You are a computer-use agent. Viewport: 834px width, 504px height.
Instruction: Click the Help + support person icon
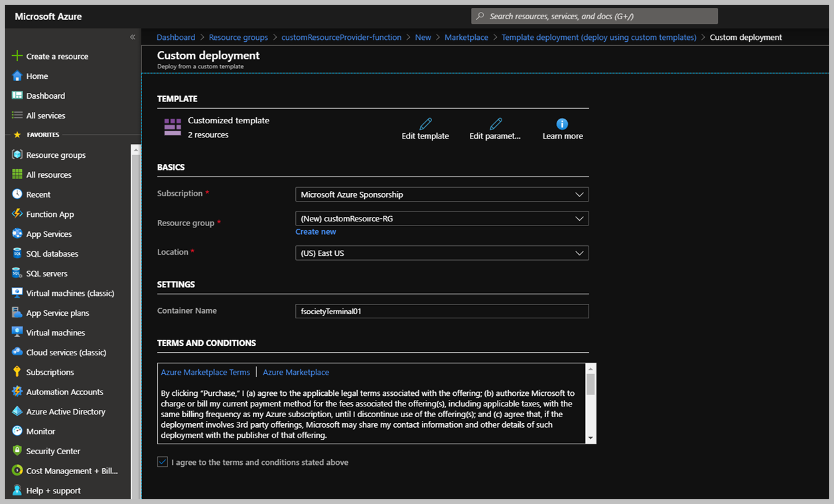coord(17,490)
